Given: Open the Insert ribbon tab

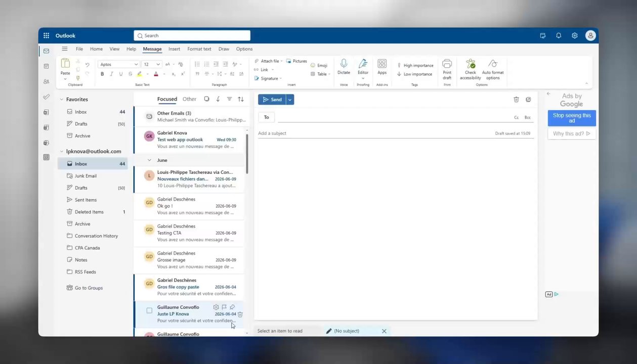Looking at the screenshot, I should tap(174, 49).
